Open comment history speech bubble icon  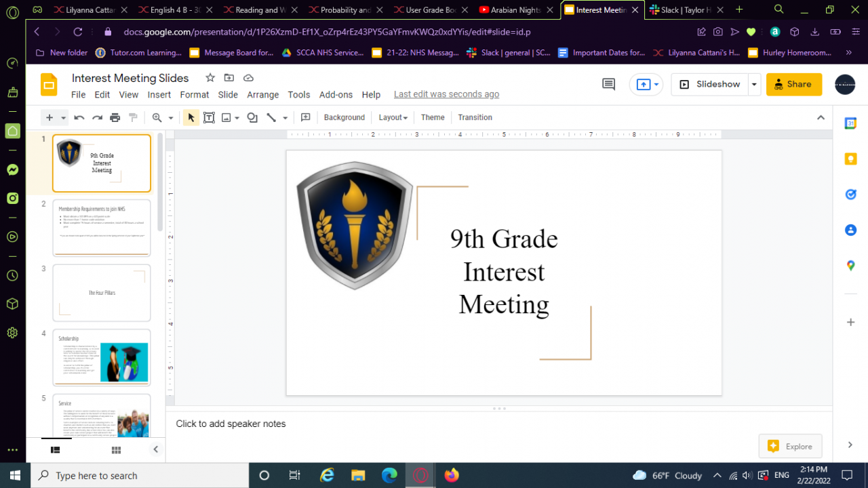tap(608, 84)
